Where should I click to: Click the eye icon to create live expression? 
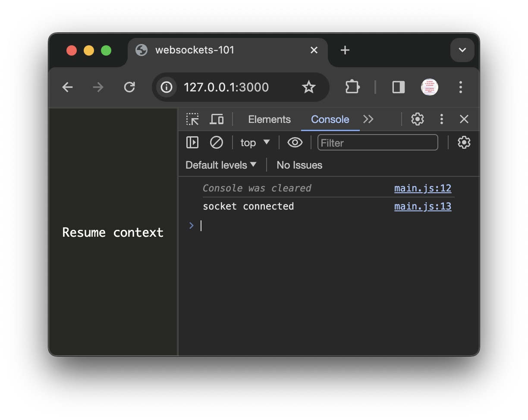(295, 142)
